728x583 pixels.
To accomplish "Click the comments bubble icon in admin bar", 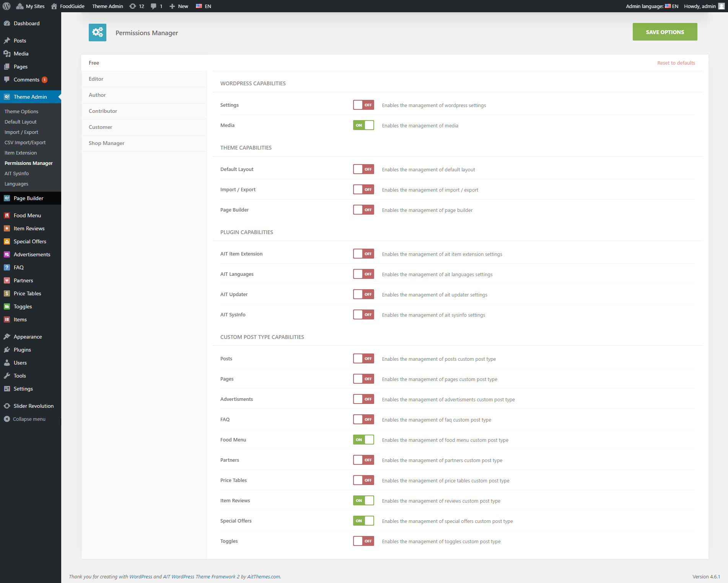I will (154, 6).
